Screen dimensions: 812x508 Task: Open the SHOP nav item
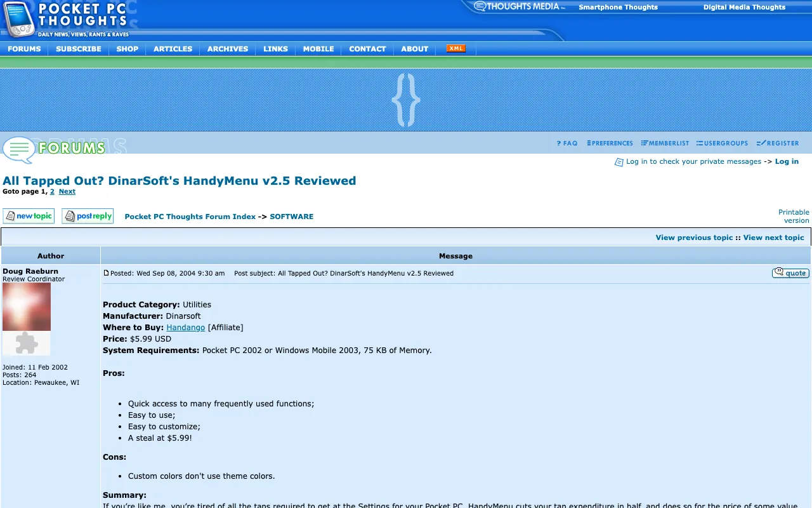128,49
